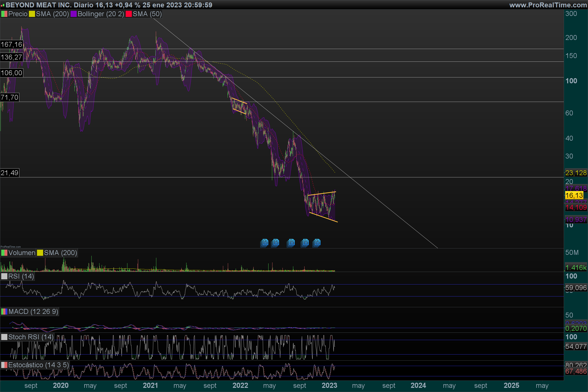Click the 167,16 horizontal line price label
The image size is (588, 392).
[12, 45]
